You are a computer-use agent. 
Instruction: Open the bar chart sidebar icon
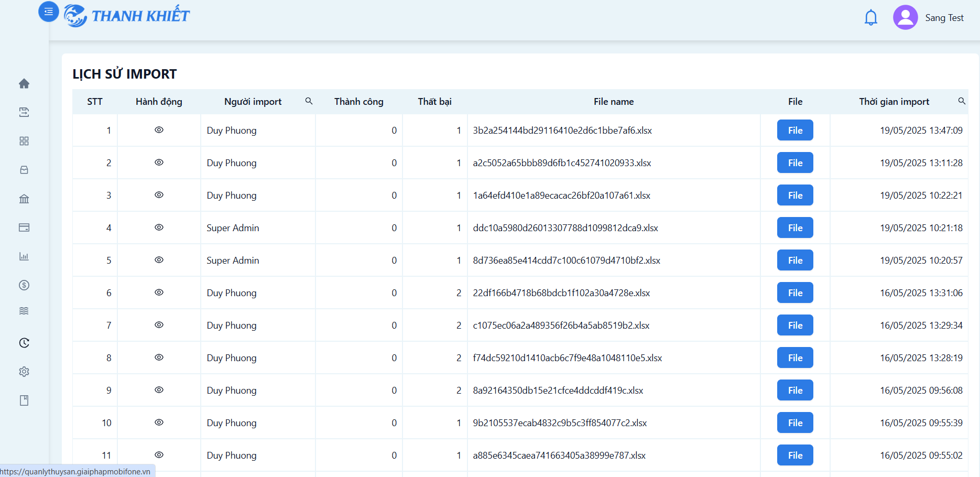[x=24, y=256]
